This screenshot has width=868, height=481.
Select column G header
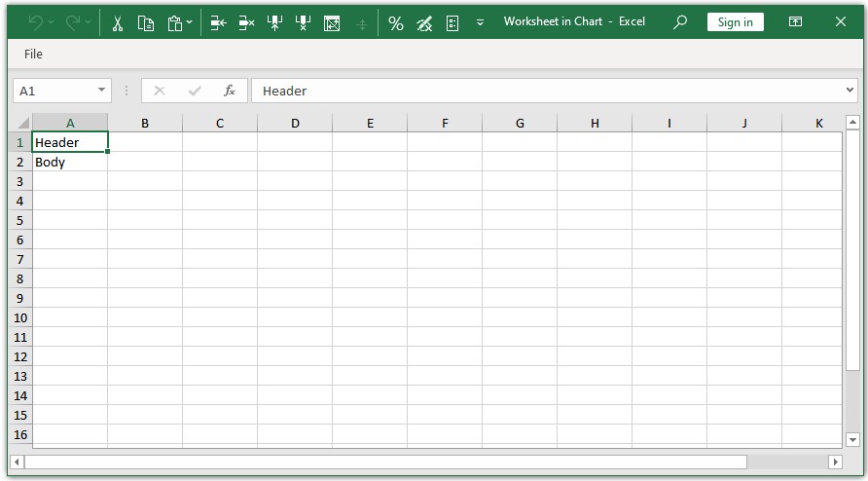tap(520, 123)
